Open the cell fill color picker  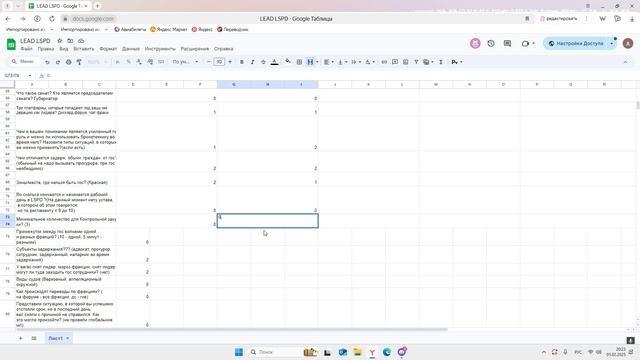point(288,62)
